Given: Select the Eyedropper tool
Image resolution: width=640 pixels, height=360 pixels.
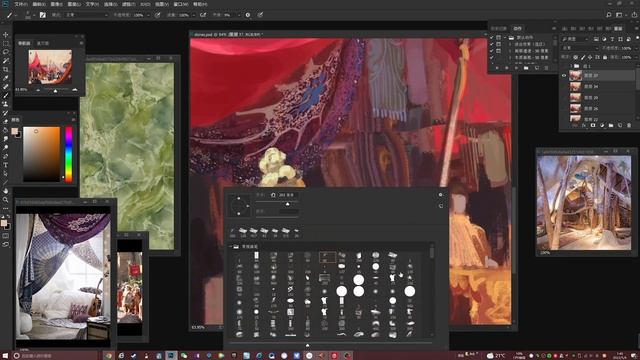Looking at the screenshot, I should [6, 78].
